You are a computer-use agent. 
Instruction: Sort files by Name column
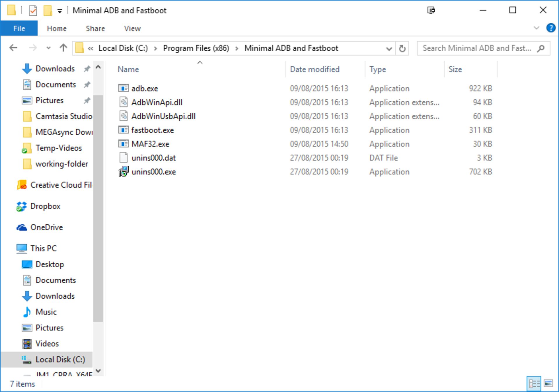pos(128,69)
